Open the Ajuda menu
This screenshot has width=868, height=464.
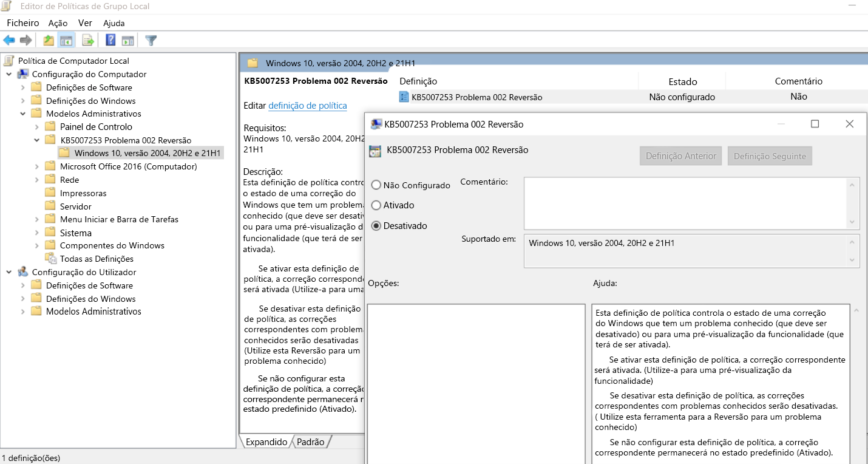click(114, 23)
